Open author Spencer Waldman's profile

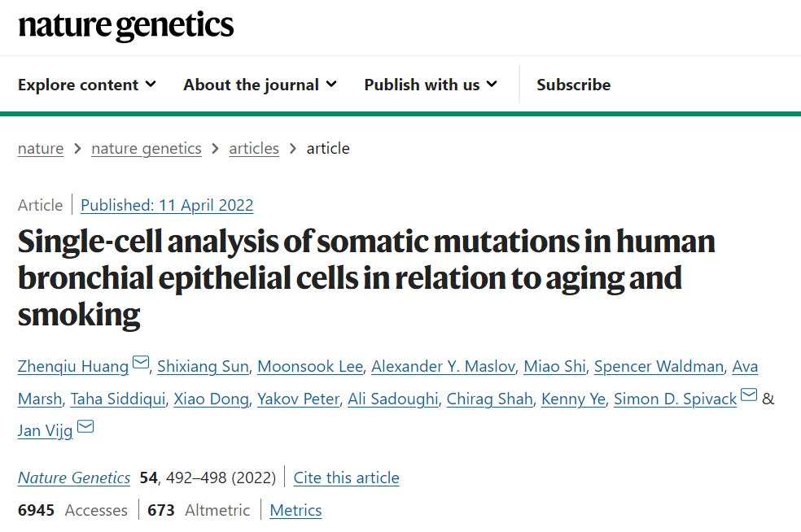(659, 366)
